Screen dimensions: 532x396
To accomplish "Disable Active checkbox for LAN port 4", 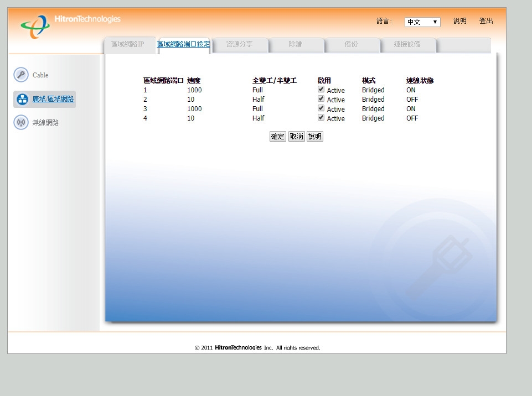I will coord(321,118).
